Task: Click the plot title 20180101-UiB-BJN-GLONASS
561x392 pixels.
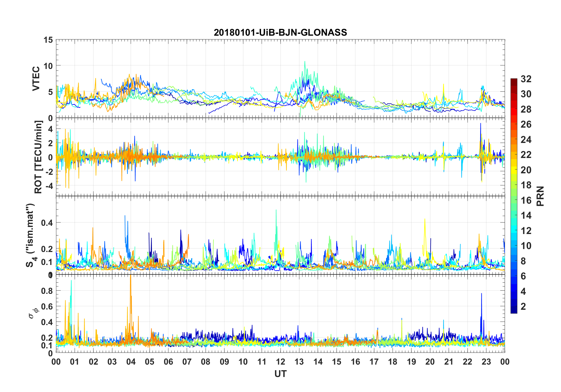Action: coord(280,32)
